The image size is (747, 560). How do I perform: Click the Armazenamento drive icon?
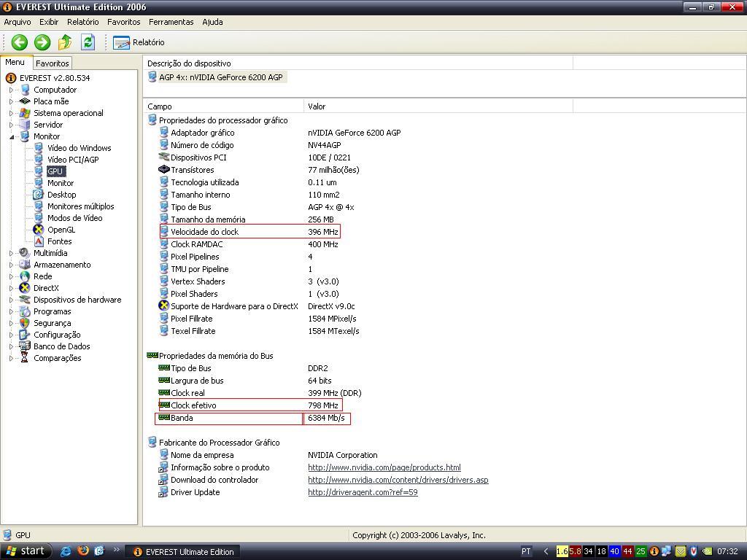pyautogui.click(x=24, y=265)
